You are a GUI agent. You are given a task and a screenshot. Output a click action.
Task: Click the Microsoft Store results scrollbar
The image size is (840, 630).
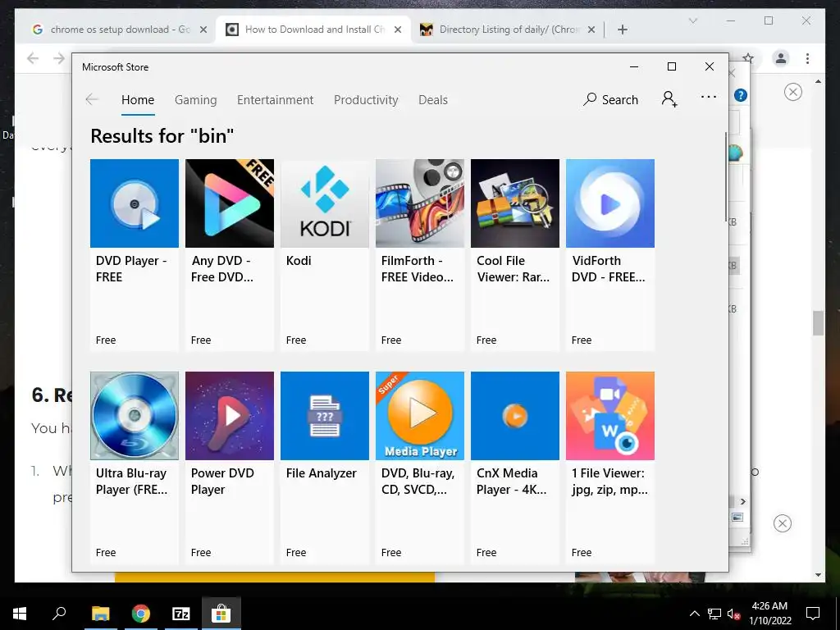(726, 176)
